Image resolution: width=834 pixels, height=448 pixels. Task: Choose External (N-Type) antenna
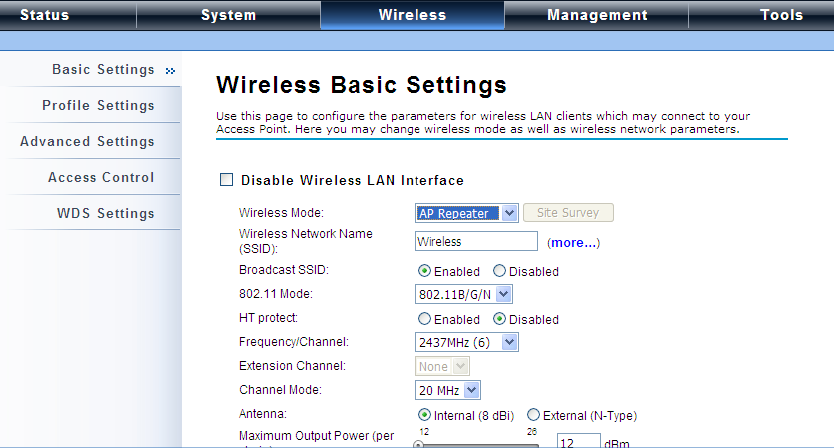(x=533, y=416)
